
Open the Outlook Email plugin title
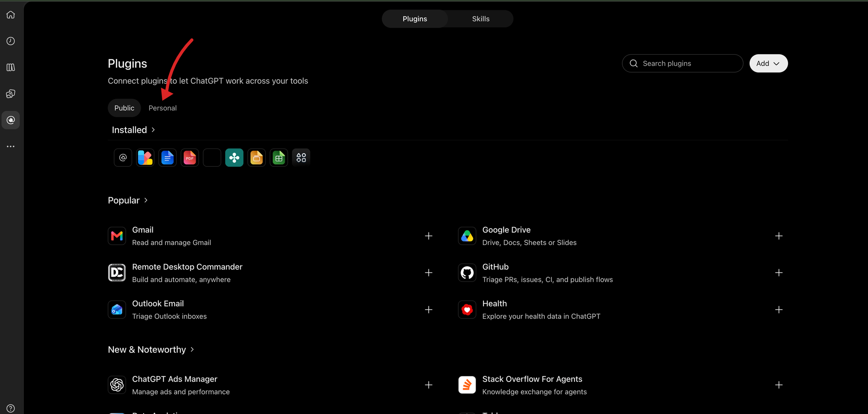pyautogui.click(x=158, y=304)
